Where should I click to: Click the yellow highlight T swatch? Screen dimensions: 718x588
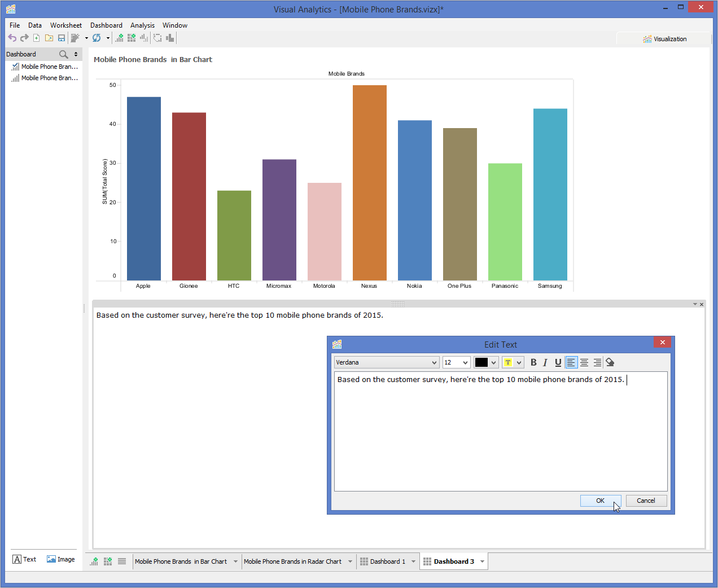click(508, 362)
